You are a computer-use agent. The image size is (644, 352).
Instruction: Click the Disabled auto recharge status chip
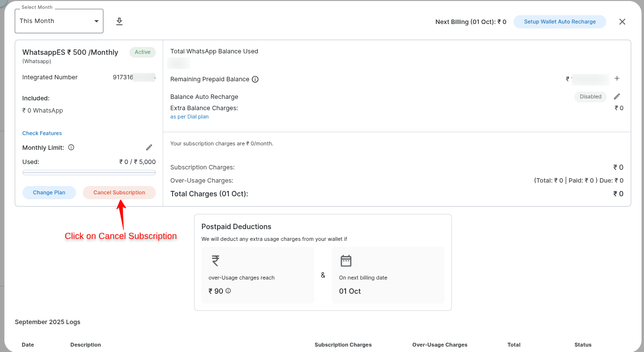591,96
